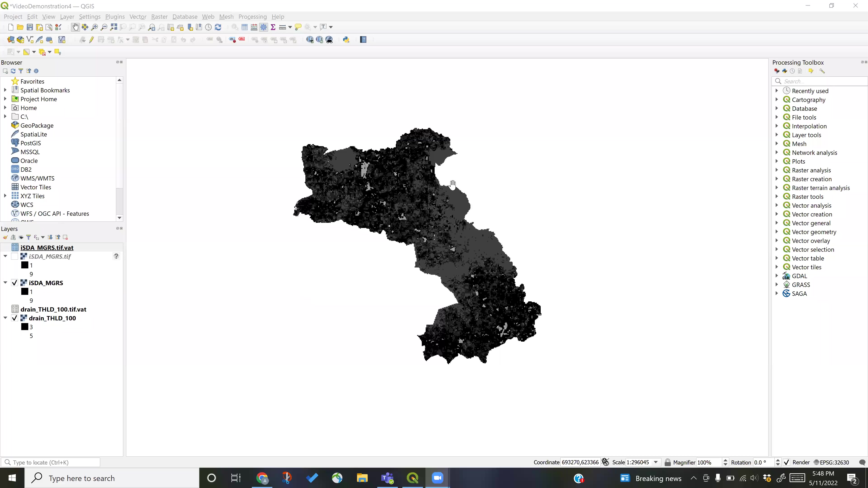Click the Statistical Summary sigma icon
The image size is (868, 488).
tap(273, 27)
